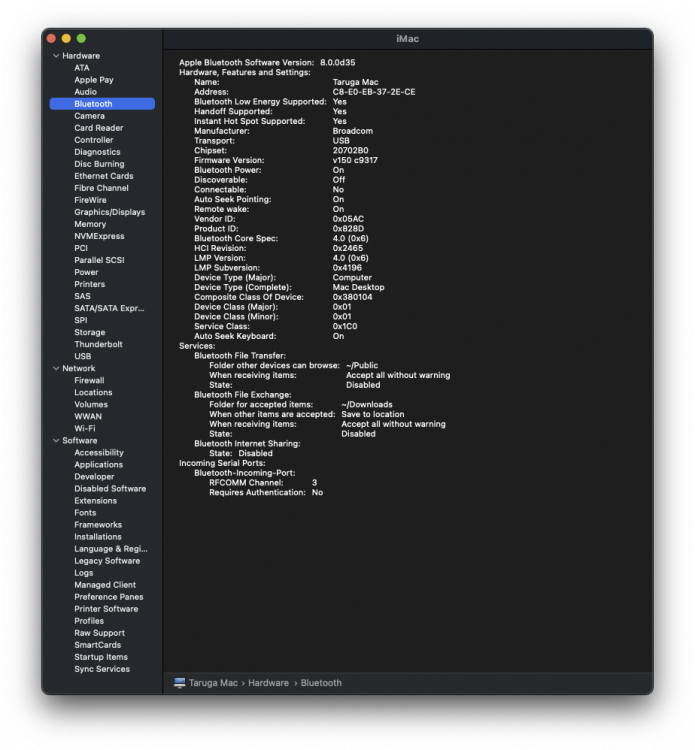Viewport: 695px width, 750px height.
Task: Open Language & Region entry
Action: pyautogui.click(x=110, y=549)
